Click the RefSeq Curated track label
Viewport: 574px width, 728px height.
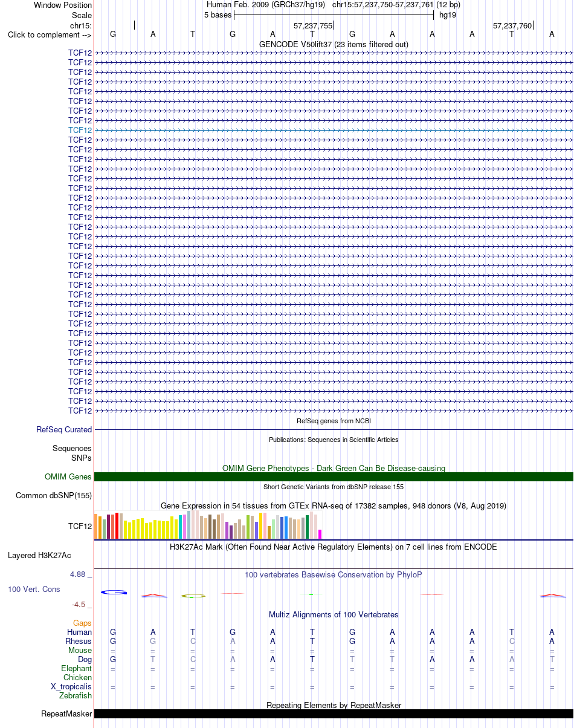click(x=64, y=430)
